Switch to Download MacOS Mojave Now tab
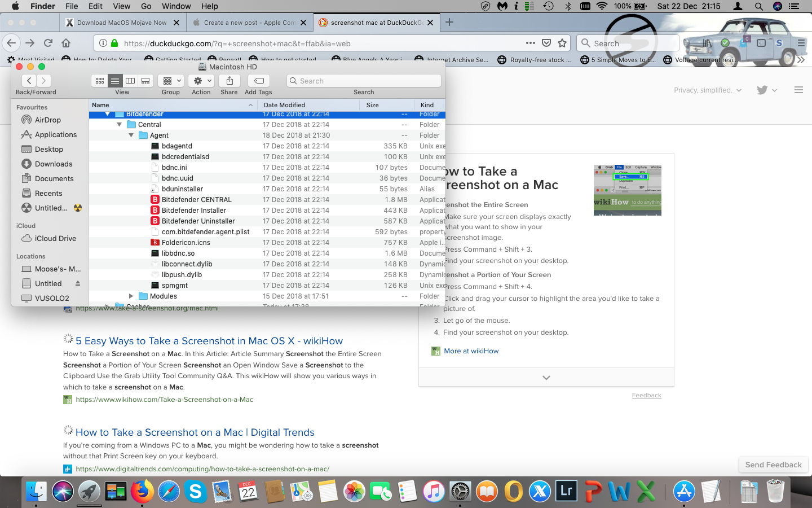812x508 pixels. pos(122,23)
